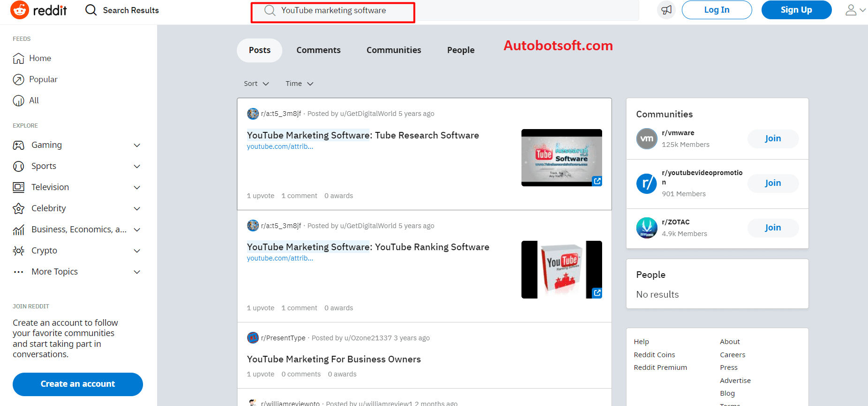Open youtube.com link under YouTube Ranking post

(x=280, y=258)
